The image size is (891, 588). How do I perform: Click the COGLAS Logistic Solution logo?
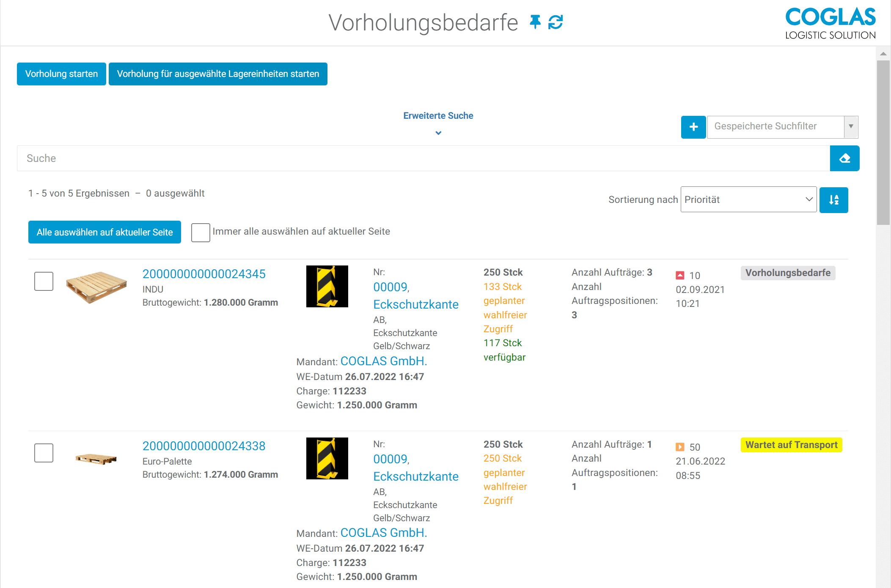click(x=830, y=23)
